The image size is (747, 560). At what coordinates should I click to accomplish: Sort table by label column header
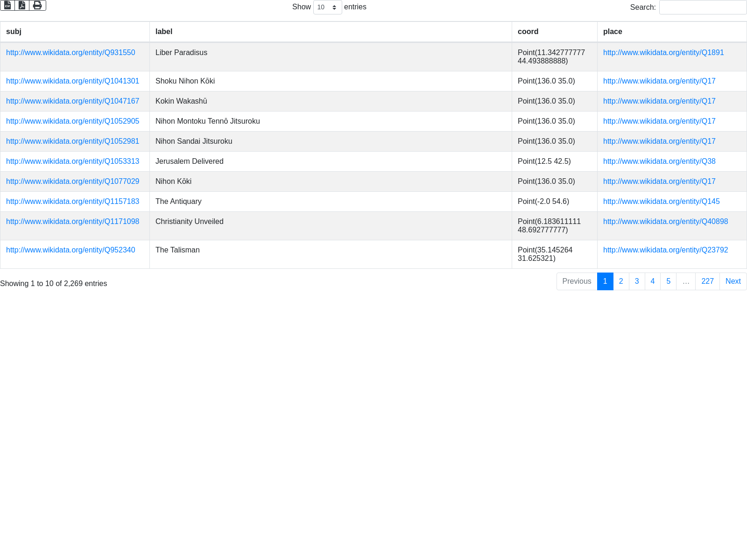coord(331,32)
